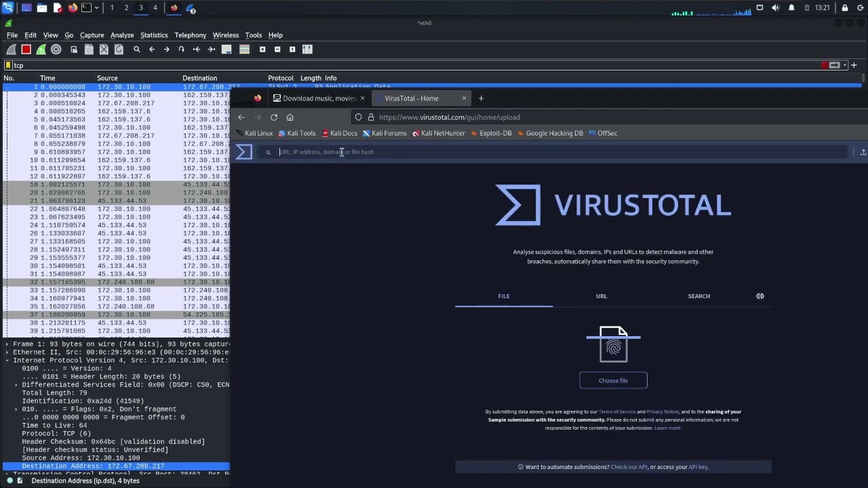
Task: Zoom out the Wireshark packet text
Action: pos(277,49)
